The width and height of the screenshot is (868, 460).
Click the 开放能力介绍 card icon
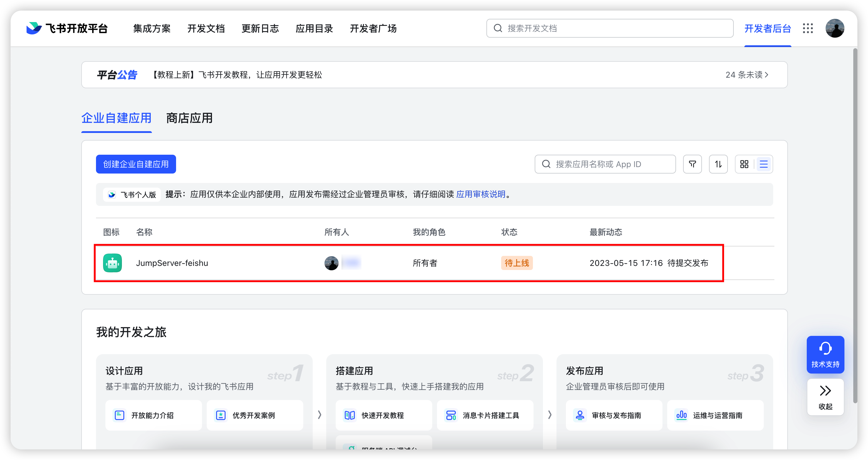tap(120, 415)
